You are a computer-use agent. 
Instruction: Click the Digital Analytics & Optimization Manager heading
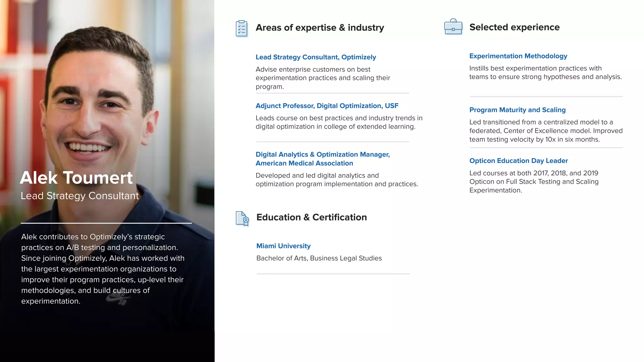[x=322, y=159]
